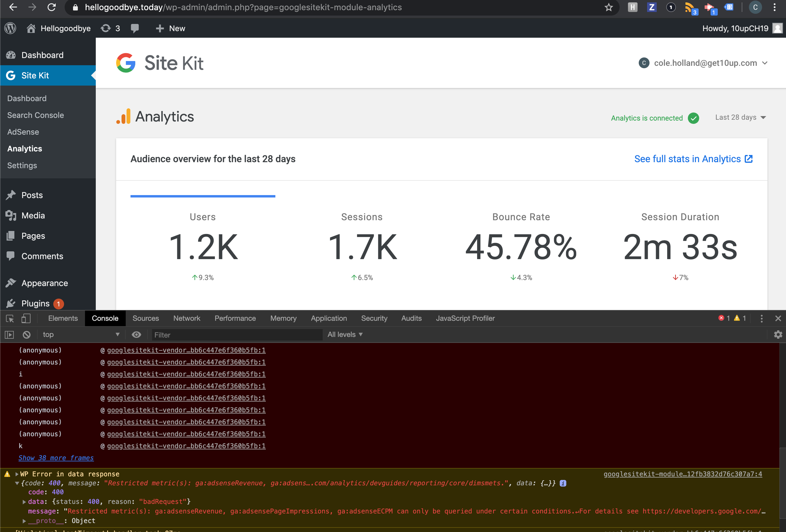This screenshot has height=532, width=786.
Task: Switch to the Network tab in DevTools
Action: pos(186,318)
